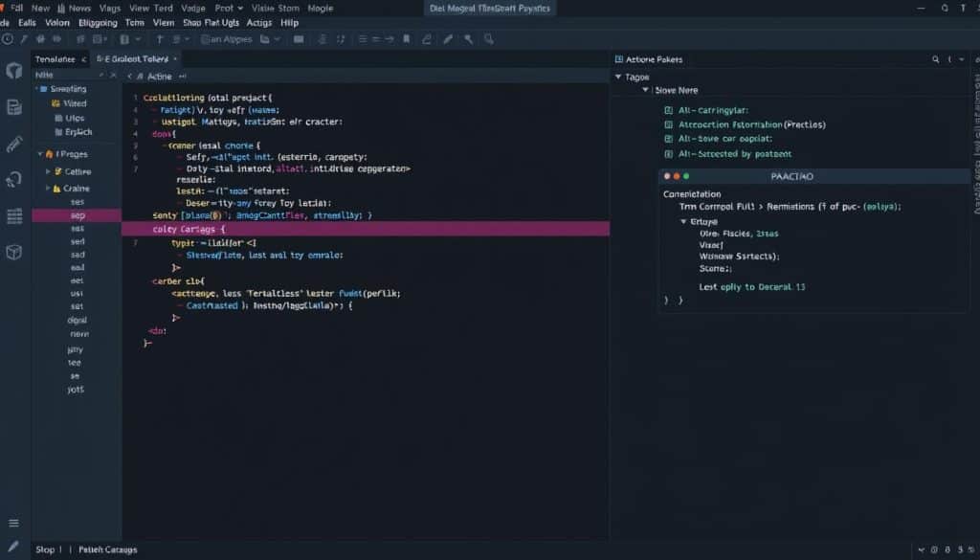Click the bookmark icon in the toolbar

406,38
